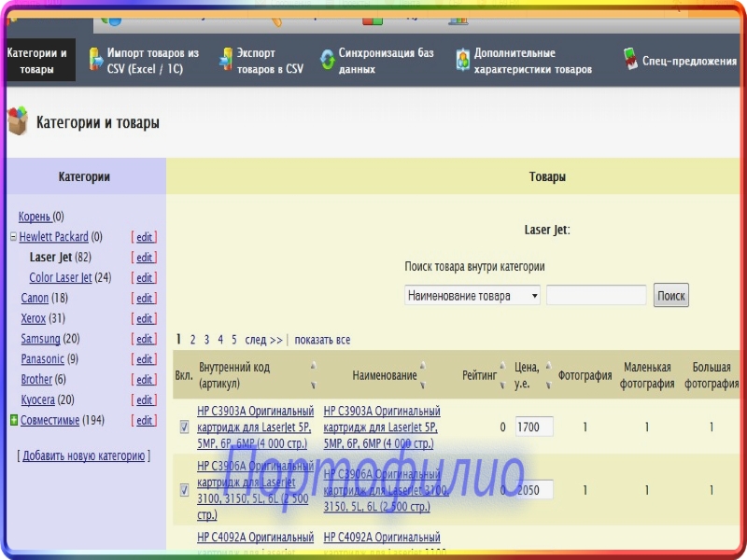Click the search text field
The width and height of the screenshot is (747, 560).
click(596, 296)
